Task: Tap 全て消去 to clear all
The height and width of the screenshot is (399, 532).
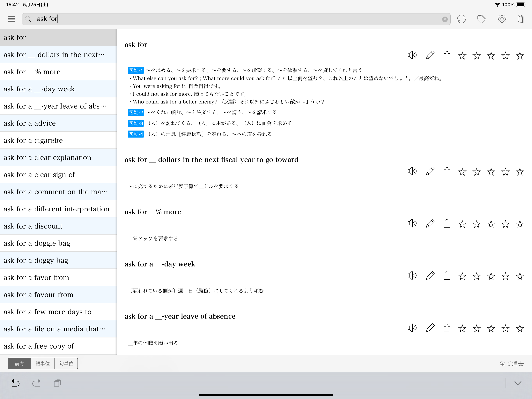Action: coord(511,363)
